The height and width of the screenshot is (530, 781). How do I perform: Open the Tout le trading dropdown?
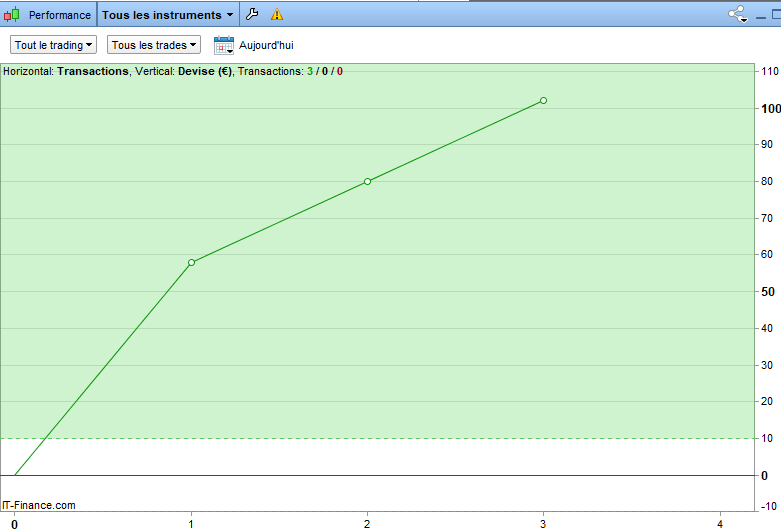tap(53, 45)
